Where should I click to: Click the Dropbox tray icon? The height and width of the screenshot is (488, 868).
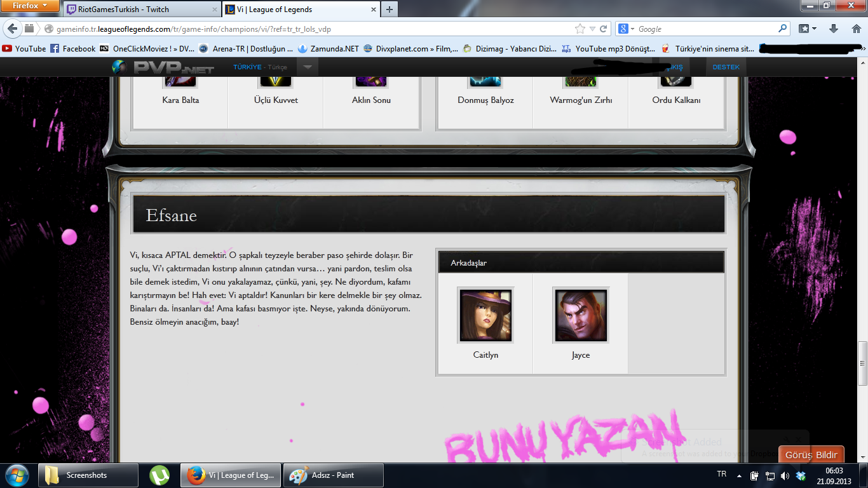click(x=801, y=475)
